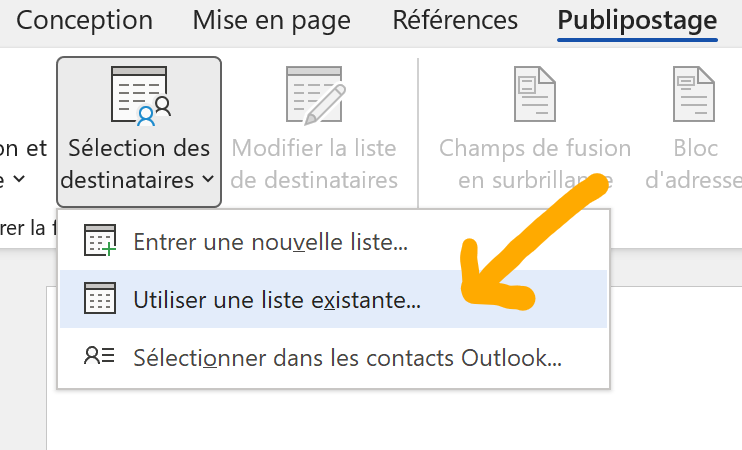
Task: Choose Entrer une nouvelle liste menu entry
Action: coord(334,242)
